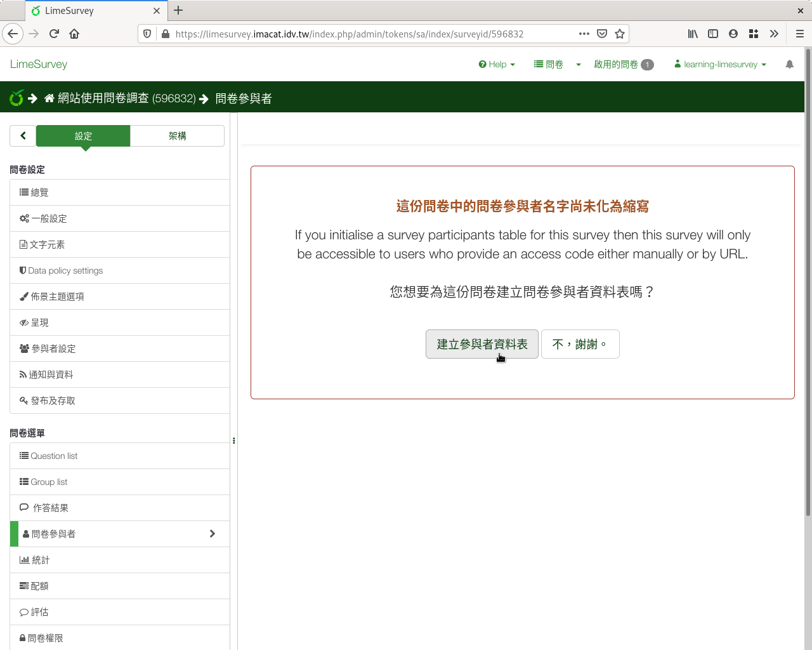Click the tracking protection shield icon
The height and width of the screenshot is (650, 812).
pyautogui.click(x=147, y=34)
